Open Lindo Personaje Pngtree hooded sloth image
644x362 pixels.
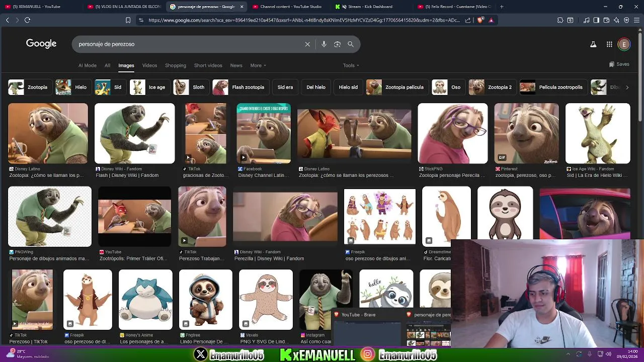click(206, 300)
